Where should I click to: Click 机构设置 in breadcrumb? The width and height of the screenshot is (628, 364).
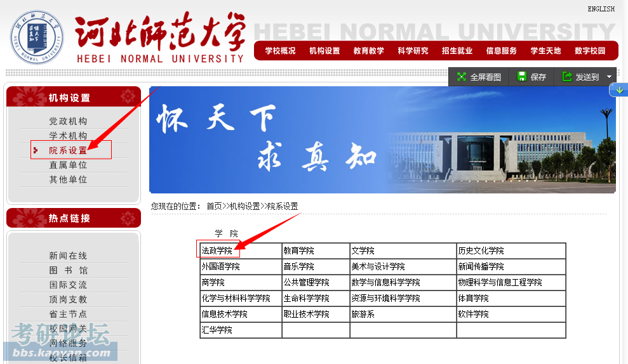coord(244,206)
